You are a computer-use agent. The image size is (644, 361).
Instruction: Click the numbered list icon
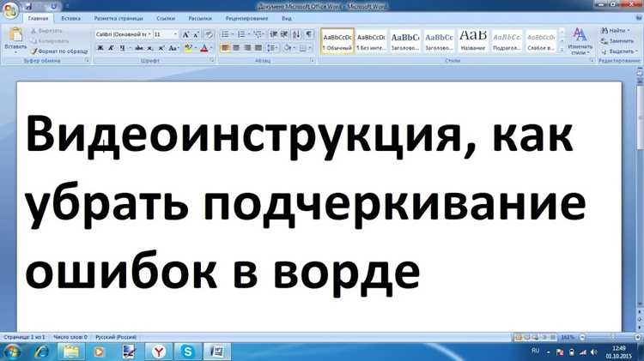point(241,34)
